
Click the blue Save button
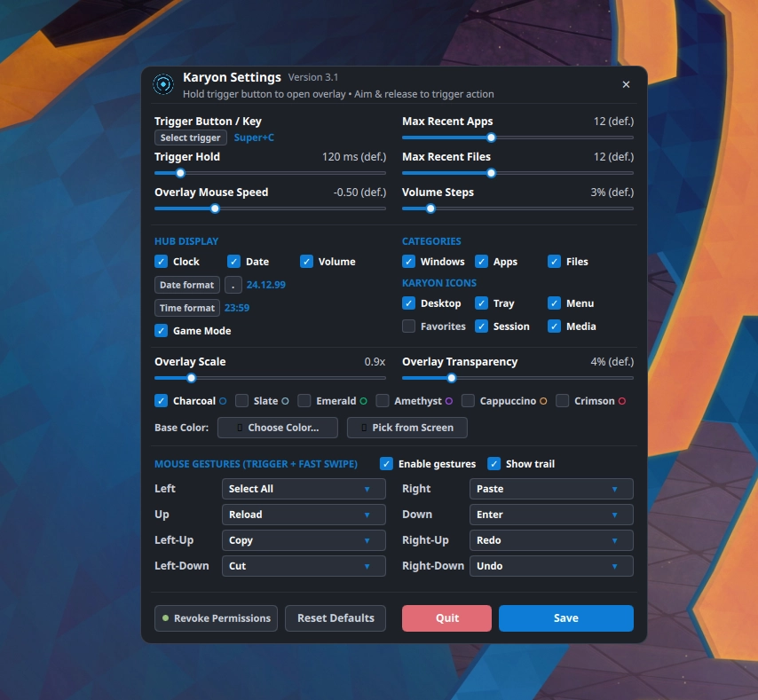point(566,618)
